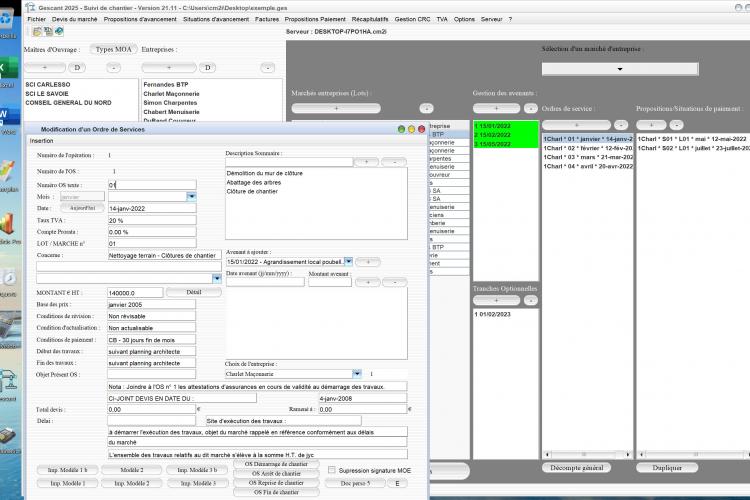
Task: Click the plus button beside Description Sommaire field
Action: pos(366,162)
